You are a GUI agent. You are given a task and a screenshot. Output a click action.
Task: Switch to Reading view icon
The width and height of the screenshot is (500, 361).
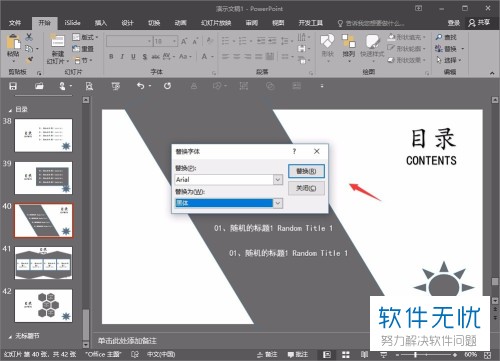[x=364, y=355]
